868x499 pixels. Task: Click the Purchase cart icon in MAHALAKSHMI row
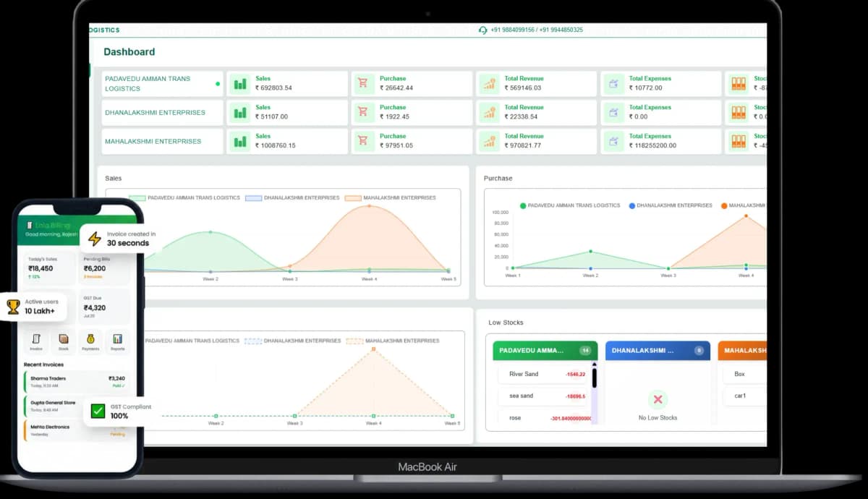tap(363, 142)
